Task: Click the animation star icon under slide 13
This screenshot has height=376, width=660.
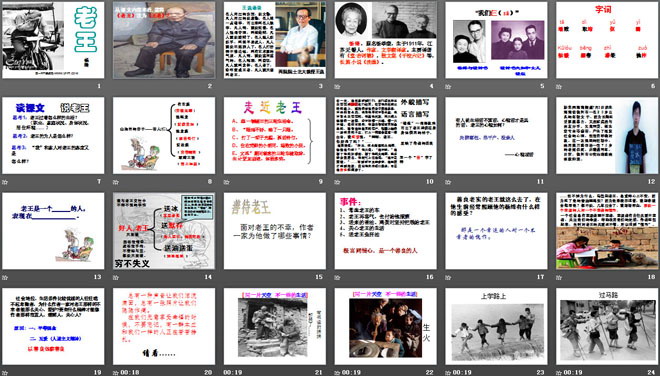Action: (5, 277)
